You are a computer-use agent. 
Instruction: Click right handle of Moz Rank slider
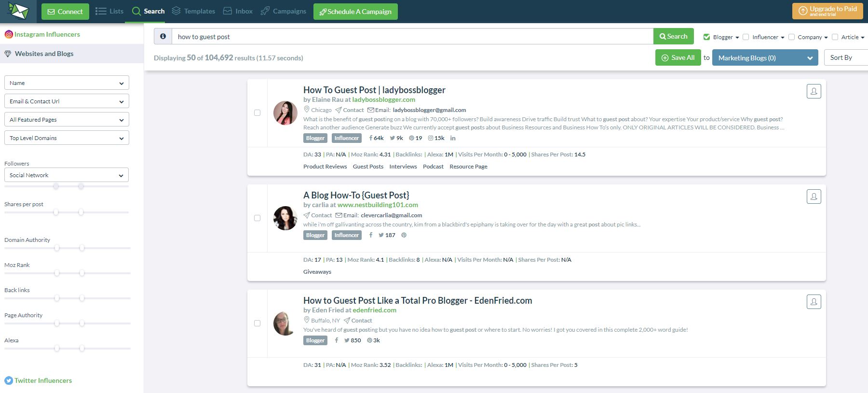(82, 273)
